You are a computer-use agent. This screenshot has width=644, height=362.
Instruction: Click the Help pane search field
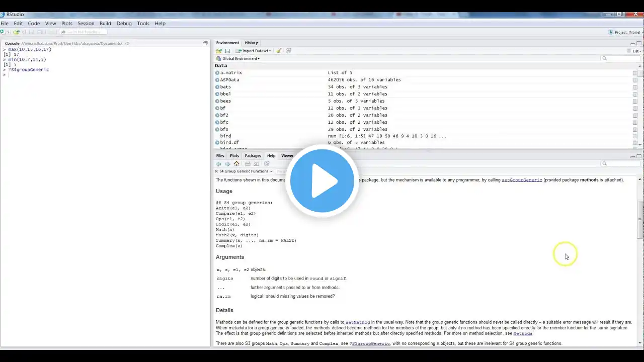tap(621, 164)
